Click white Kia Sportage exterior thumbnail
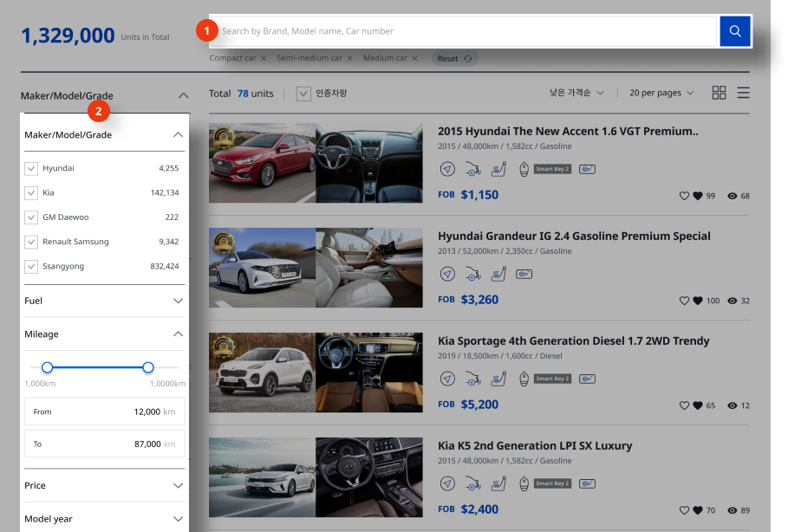 coord(263,373)
